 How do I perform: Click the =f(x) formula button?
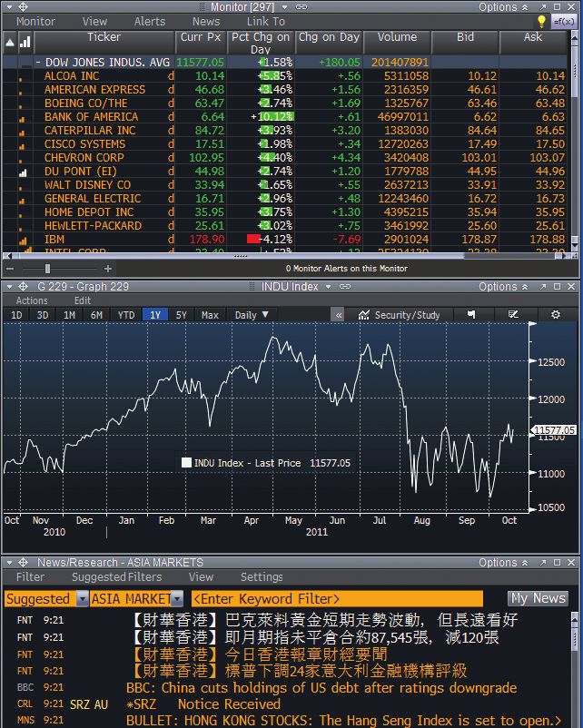tap(564, 22)
